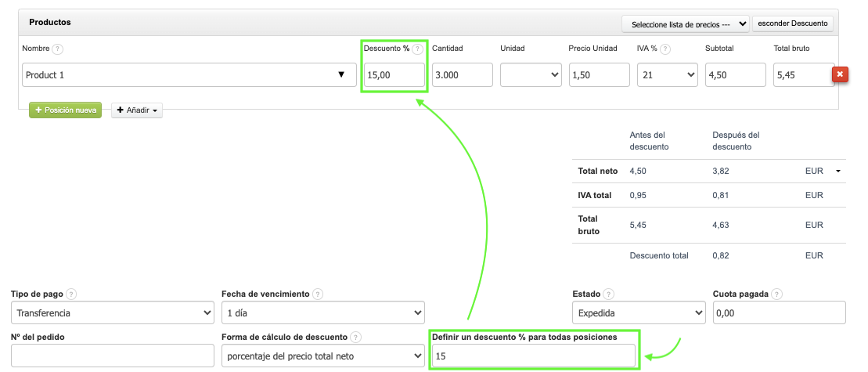The height and width of the screenshot is (372, 868).
Task: Click the help icon next to IVA %
Action: click(x=665, y=49)
